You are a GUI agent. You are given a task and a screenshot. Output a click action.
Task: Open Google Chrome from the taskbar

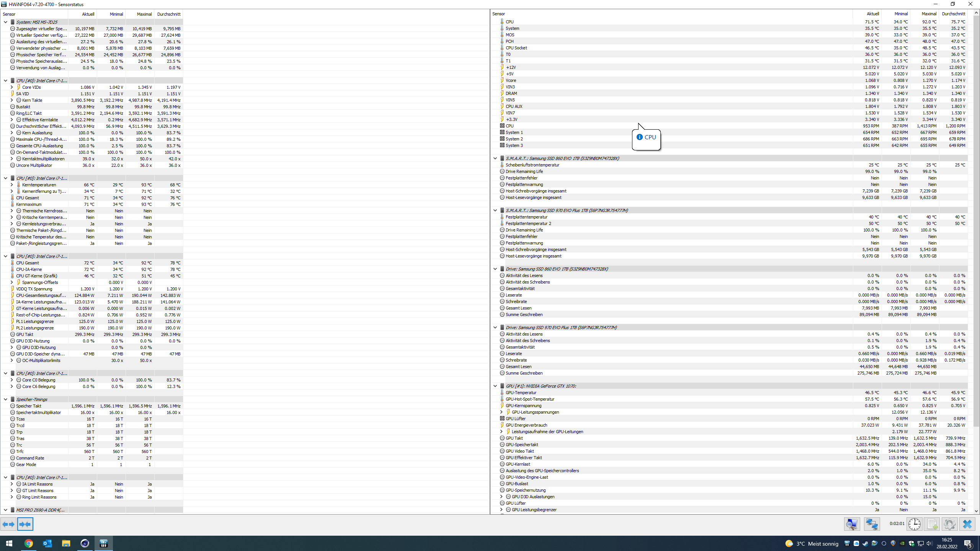[29, 543]
